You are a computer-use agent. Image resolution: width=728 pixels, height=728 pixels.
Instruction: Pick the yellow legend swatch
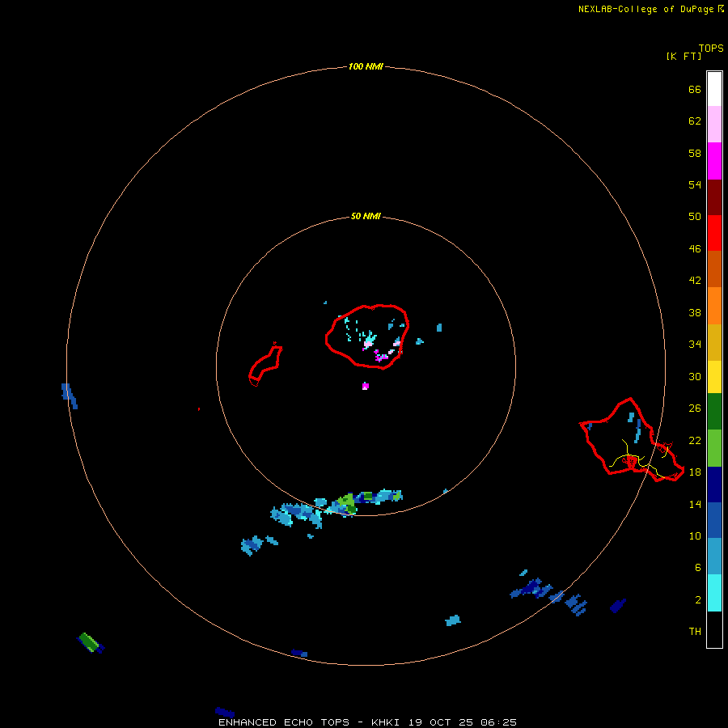pyautogui.click(x=714, y=377)
